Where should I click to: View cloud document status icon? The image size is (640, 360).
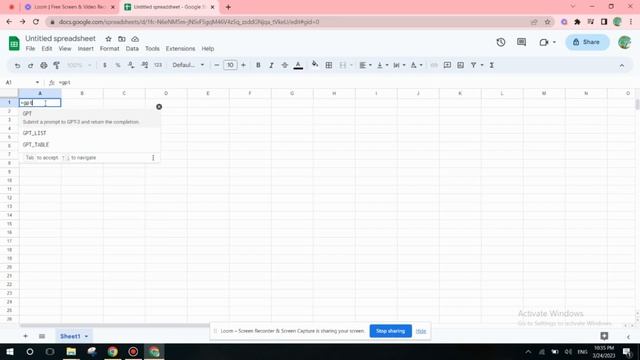pyautogui.click(x=135, y=39)
